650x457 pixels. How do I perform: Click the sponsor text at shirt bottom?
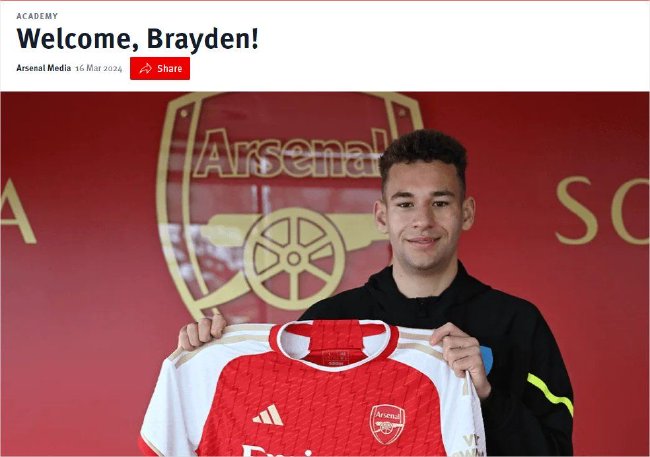tap(277, 451)
